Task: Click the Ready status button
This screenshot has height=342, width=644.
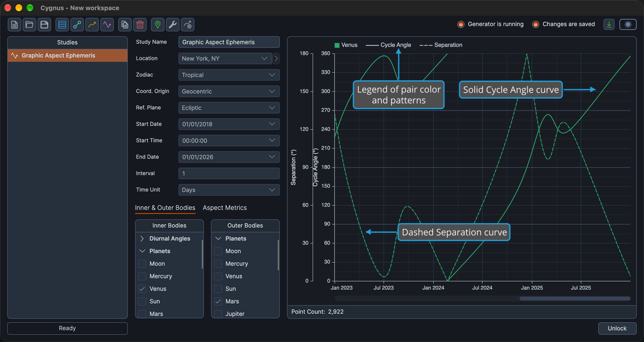Action: 68,328
